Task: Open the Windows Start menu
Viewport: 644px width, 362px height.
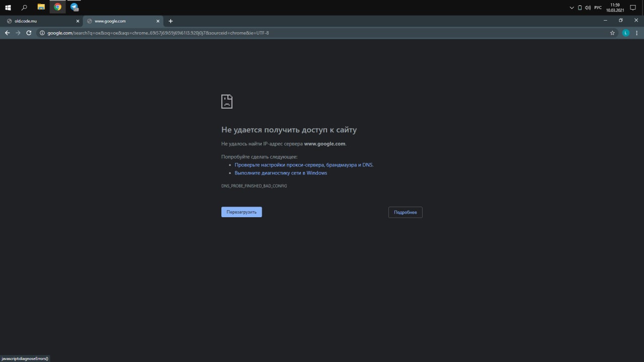Action: click(x=8, y=8)
